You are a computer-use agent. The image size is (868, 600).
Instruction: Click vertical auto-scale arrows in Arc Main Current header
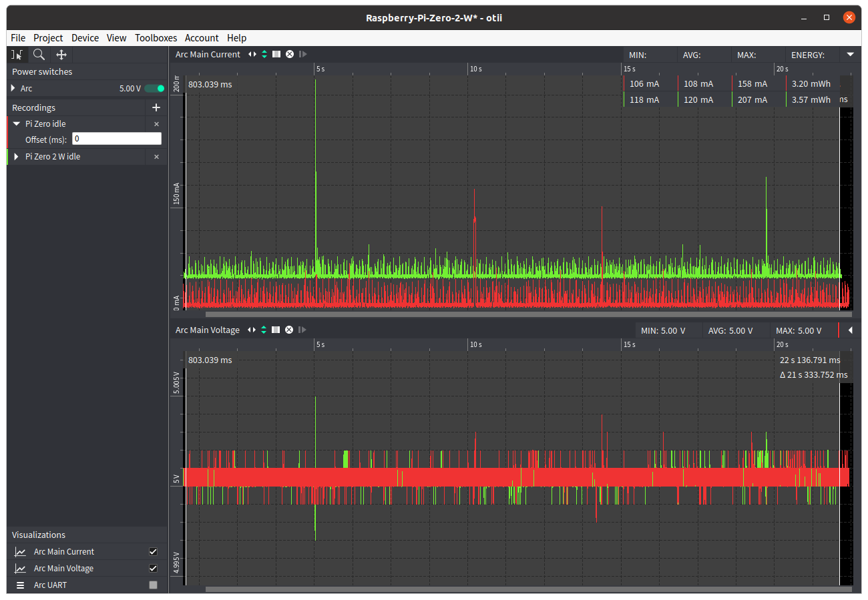[x=264, y=54]
